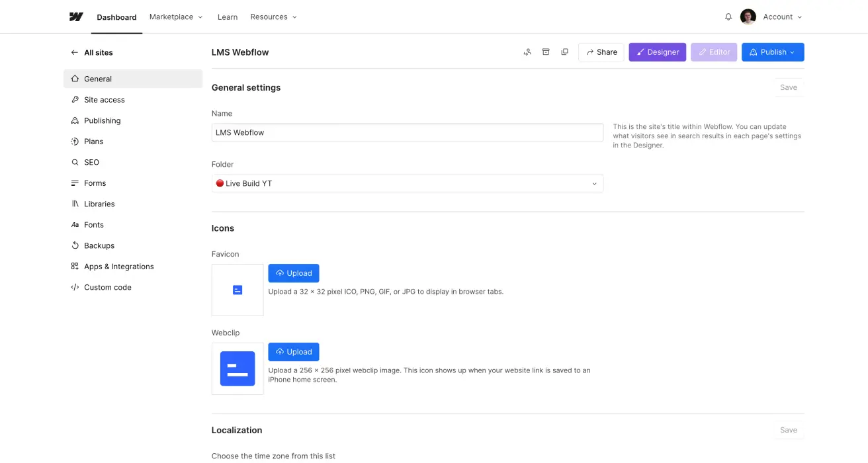Archive the site via the archive box icon
This screenshot has width=868, height=463.
(546, 52)
